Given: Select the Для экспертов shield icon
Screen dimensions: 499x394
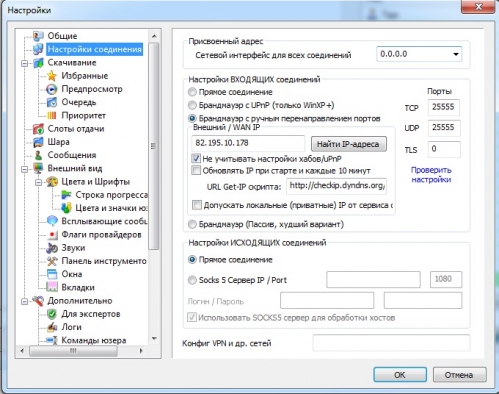Looking at the screenshot, I should (52, 314).
